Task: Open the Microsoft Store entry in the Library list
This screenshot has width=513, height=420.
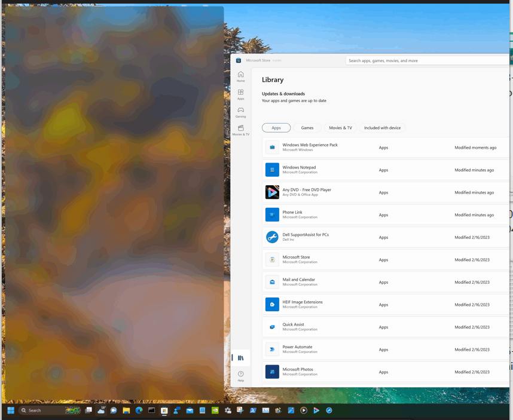Action: (386, 259)
